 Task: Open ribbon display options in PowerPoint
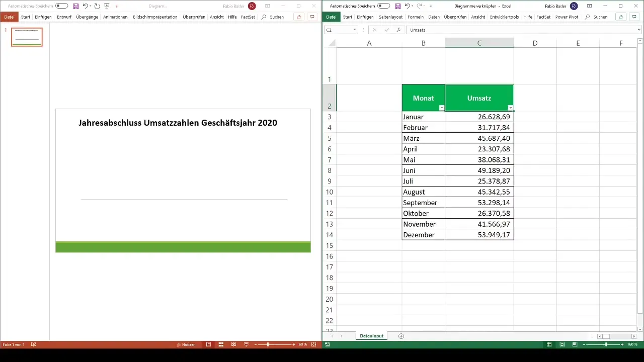pyautogui.click(x=267, y=6)
